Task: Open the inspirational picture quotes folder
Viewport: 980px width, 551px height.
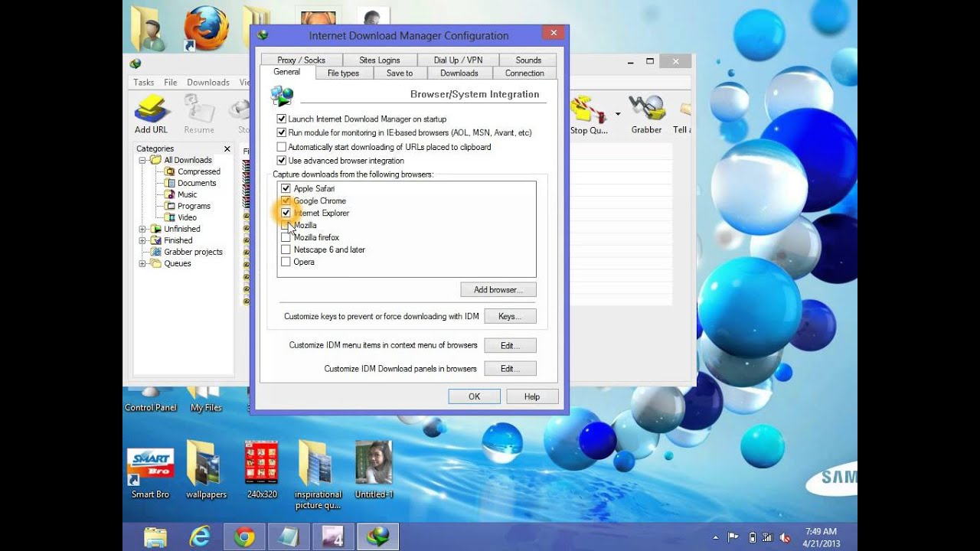Action: (318, 474)
